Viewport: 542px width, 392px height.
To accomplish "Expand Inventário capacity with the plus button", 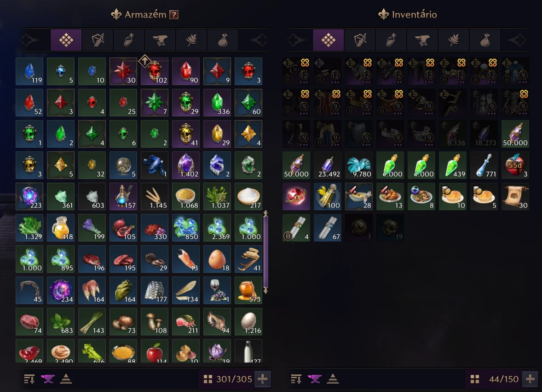I will click(530, 379).
